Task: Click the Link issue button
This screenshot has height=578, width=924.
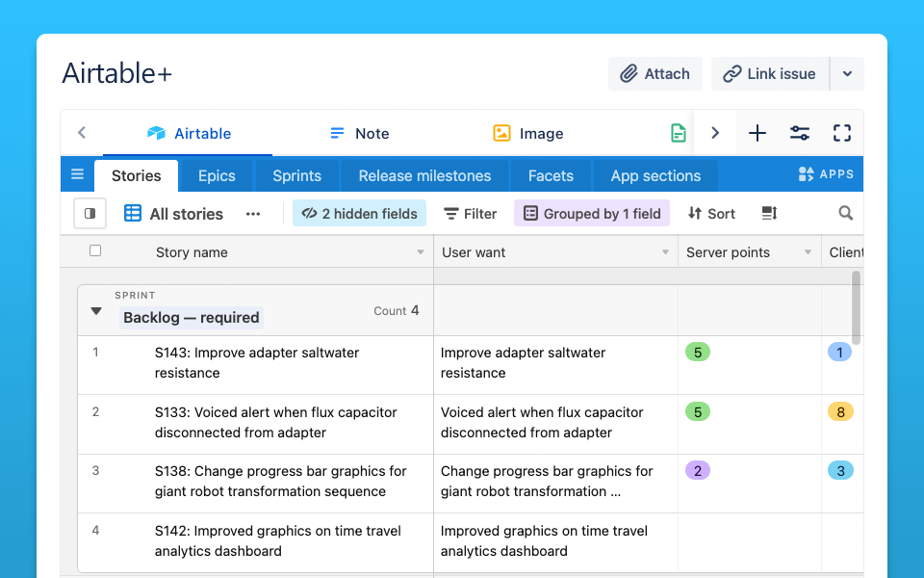Action: pyautogui.click(x=770, y=74)
